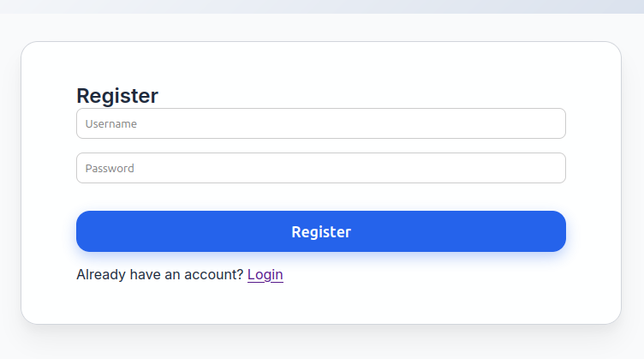Image resolution: width=644 pixels, height=359 pixels.
Task: Place cursor in the Password box
Action: pyautogui.click(x=320, y=168)
